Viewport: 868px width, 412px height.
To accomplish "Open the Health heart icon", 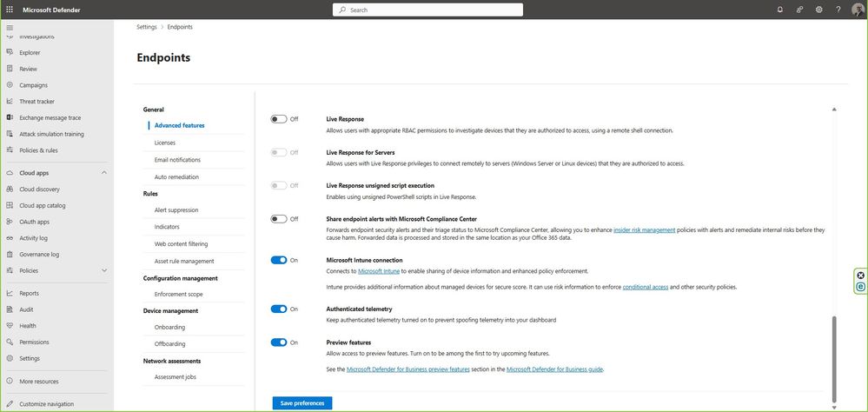I will pos(10,326).
